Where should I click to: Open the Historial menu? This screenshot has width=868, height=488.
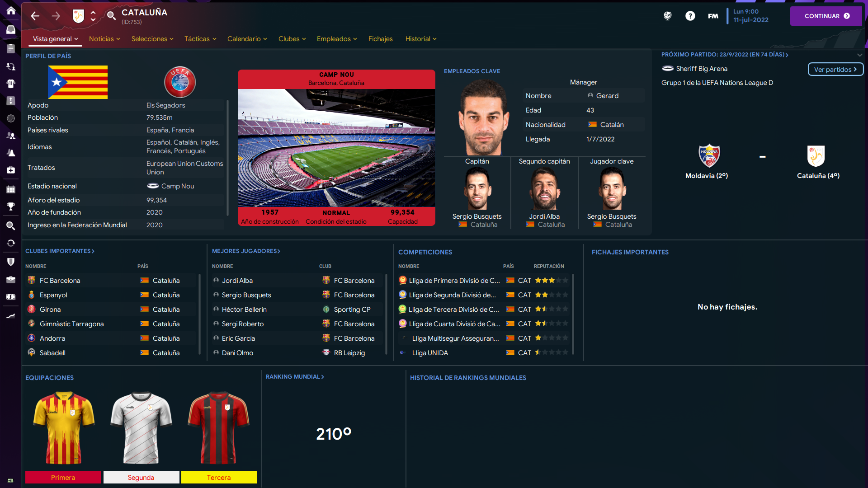(421, 39)
